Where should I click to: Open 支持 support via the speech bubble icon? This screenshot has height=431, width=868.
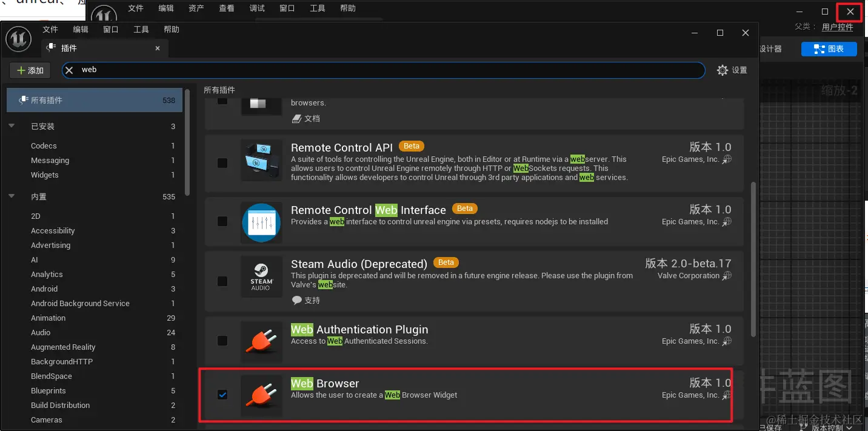point(296,299)
